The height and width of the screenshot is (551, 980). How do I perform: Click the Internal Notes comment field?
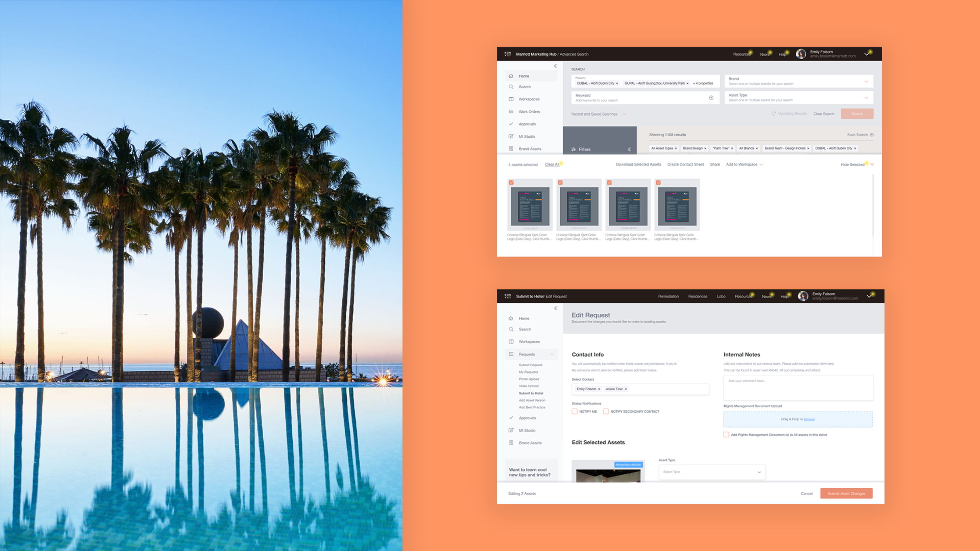coord(799,388)
